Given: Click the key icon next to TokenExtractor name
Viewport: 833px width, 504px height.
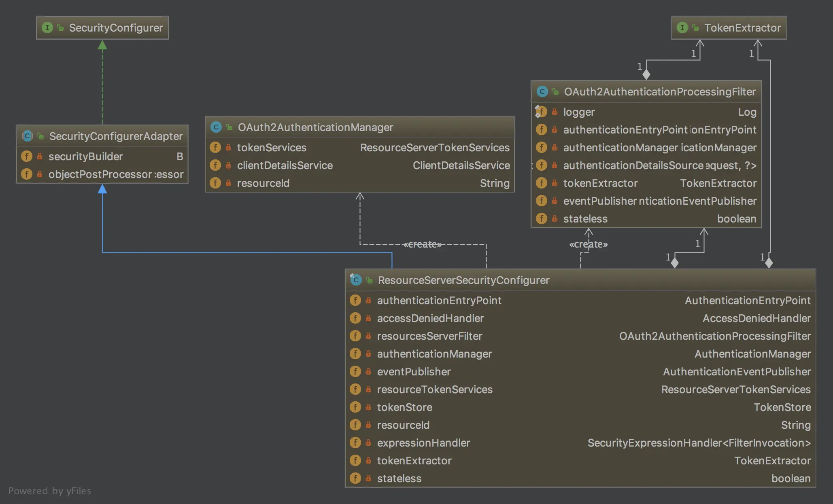Looking at the screenshot, I should pos(695,28).
